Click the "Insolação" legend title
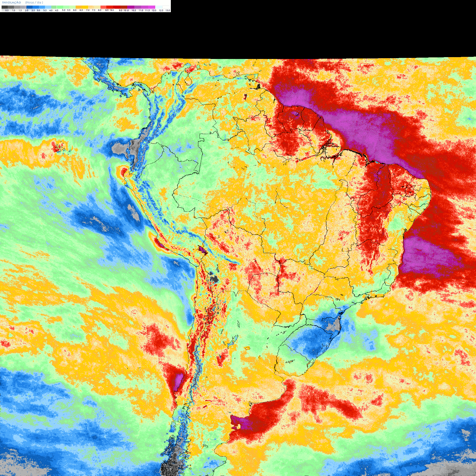Image resolution: width=476 pixels, height=476 pixels. (x=12, y=2)
